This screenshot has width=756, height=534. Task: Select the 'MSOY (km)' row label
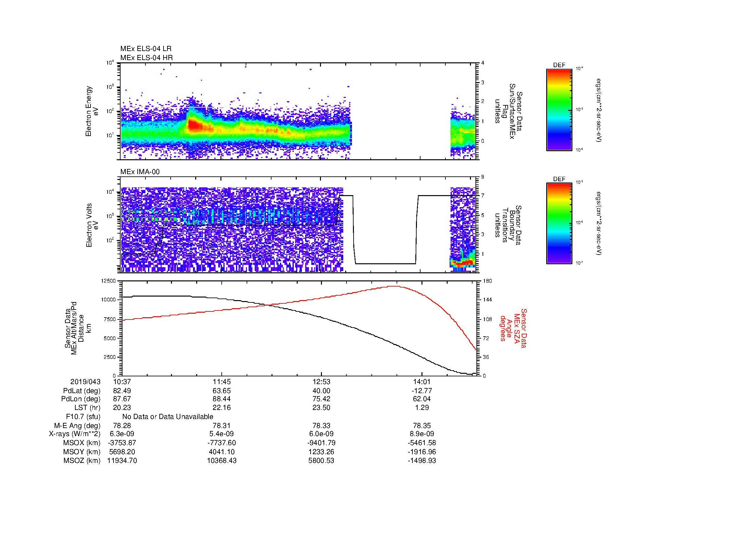[x=82, y=452]
